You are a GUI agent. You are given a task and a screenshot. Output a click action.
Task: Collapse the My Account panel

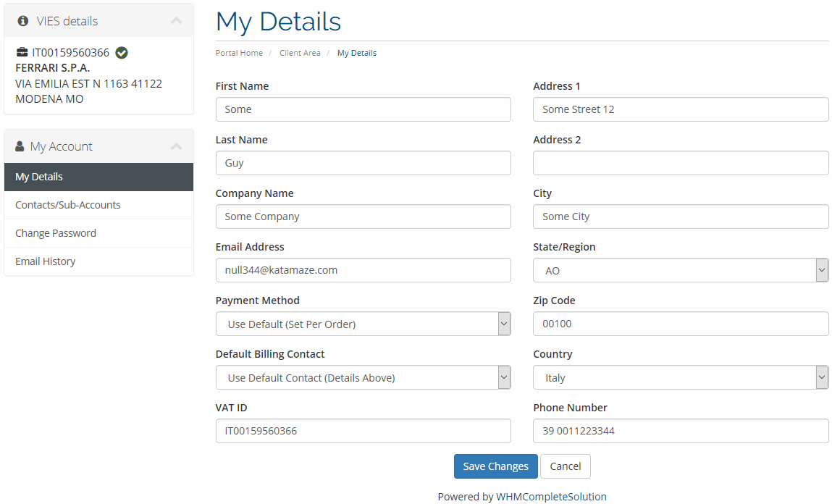click(176, 146)
